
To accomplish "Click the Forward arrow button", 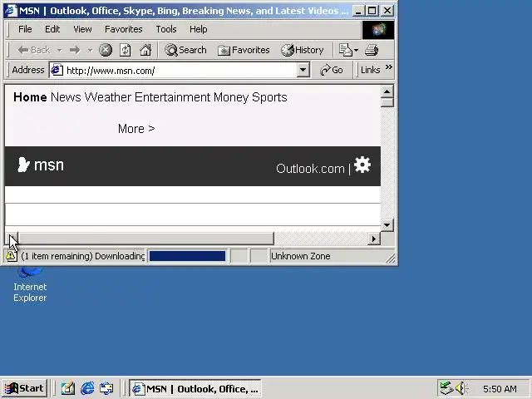I will coord(75,50).
